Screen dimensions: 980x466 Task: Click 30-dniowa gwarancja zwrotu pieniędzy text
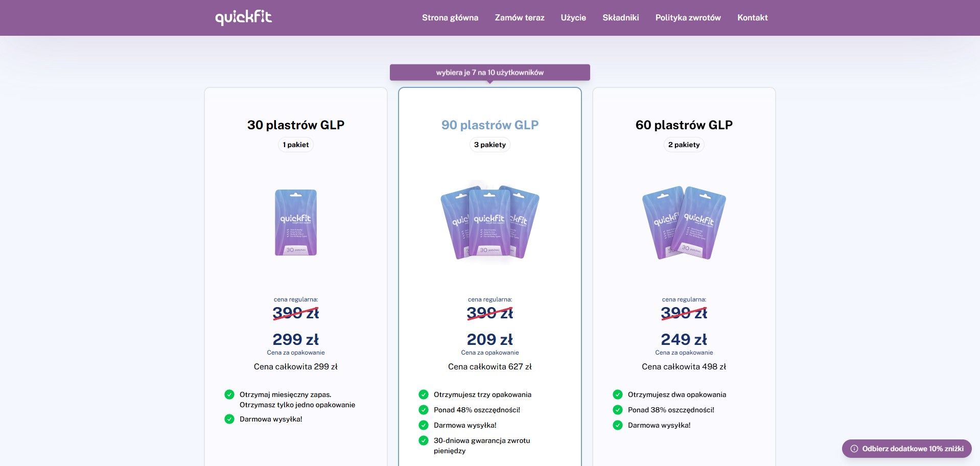click(482, 446)
